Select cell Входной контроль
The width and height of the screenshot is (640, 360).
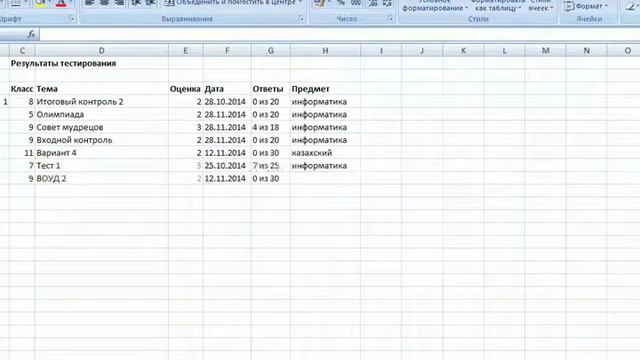coord(102,140)
